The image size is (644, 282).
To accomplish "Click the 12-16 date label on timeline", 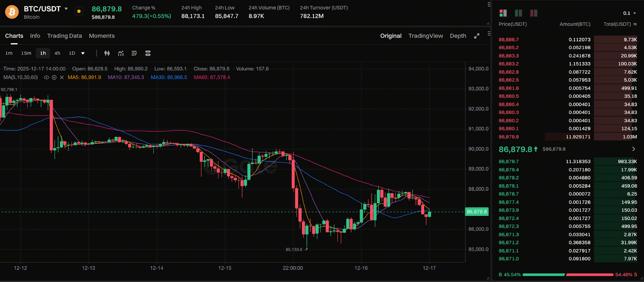I will coord(361,268).
